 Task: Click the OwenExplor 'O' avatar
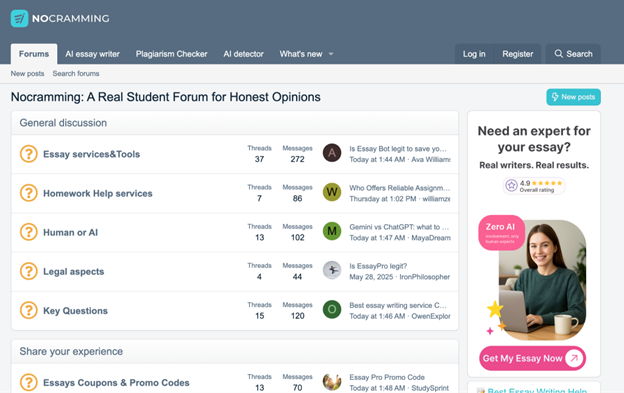[332, 309]
